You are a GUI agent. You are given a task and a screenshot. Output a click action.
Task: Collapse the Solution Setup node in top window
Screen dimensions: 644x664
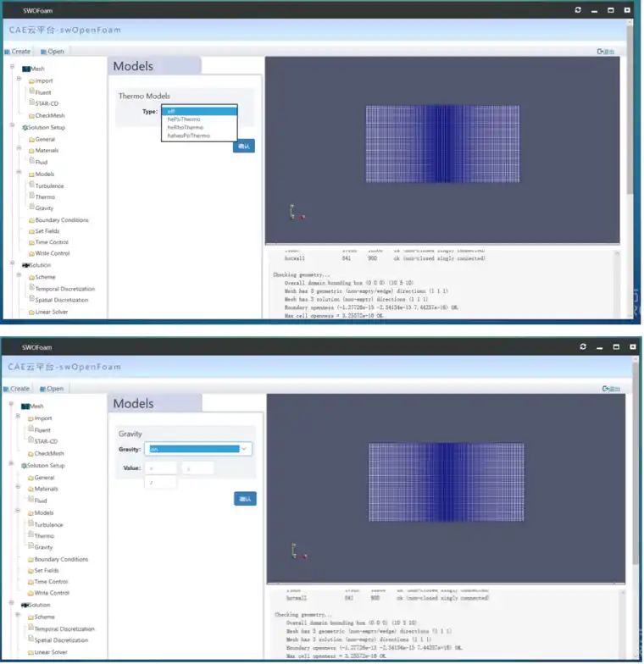click(x=12, y=125)
